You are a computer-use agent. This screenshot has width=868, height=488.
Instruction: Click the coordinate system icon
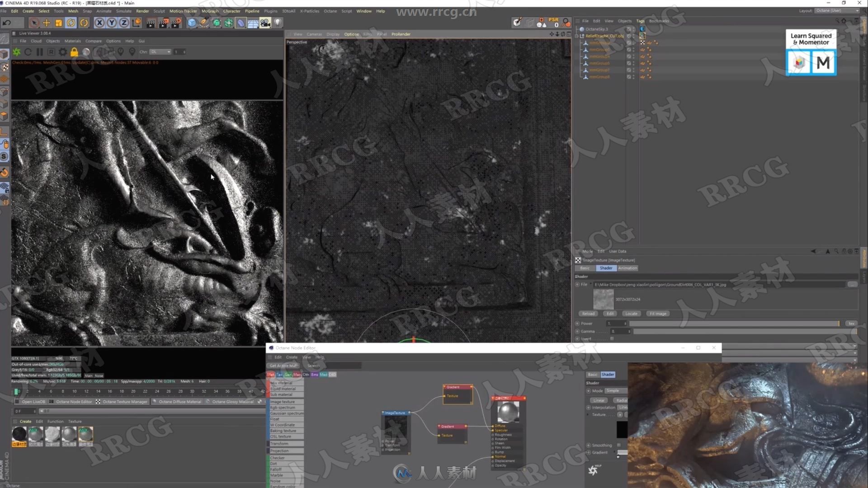[137, 23]
